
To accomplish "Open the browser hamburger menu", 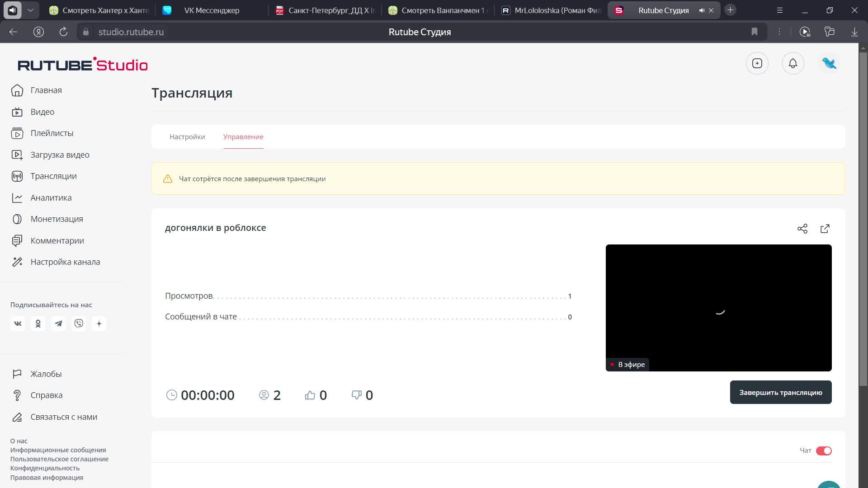I will (x=779, y=10).
